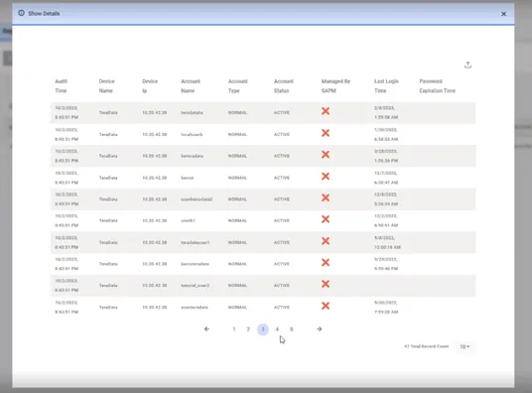Select the userb1 account name cell
Image resolution: width=532 pixels, height=393 pixels.
pyautogui.click(x=188, y=220)
